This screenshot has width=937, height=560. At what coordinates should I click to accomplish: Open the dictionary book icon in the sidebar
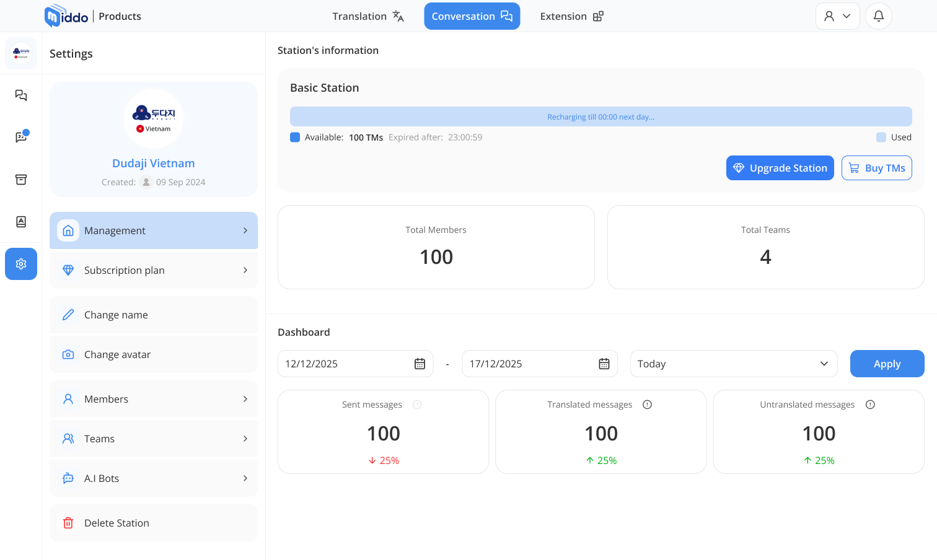[20, 221]
